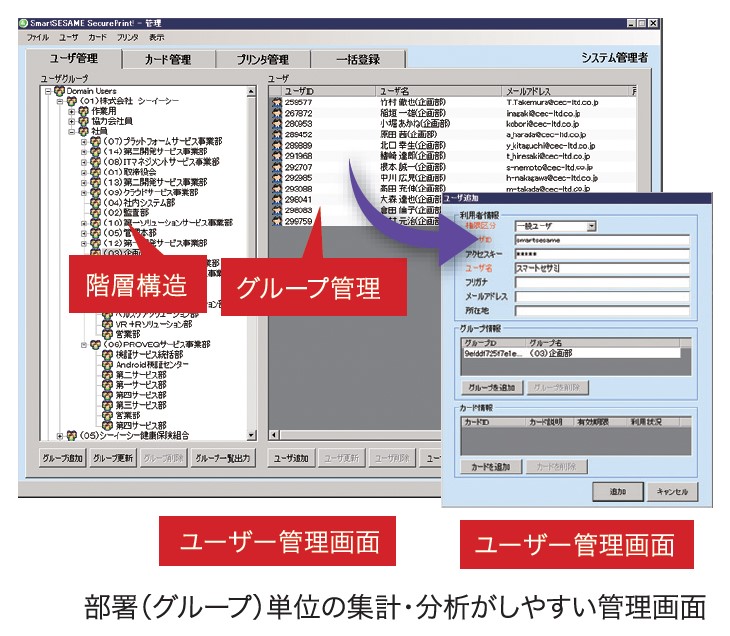
Task: Sort by the メールアドレス column header
Action: tap(565, 91)
